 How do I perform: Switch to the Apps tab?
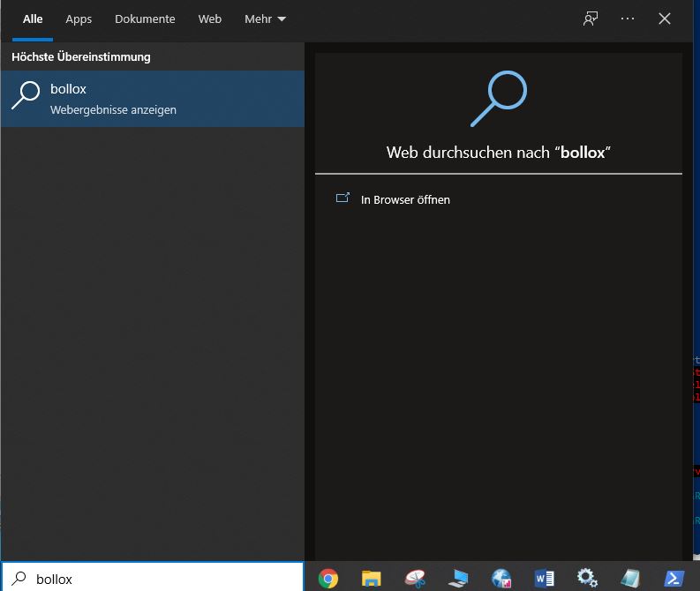79,19
